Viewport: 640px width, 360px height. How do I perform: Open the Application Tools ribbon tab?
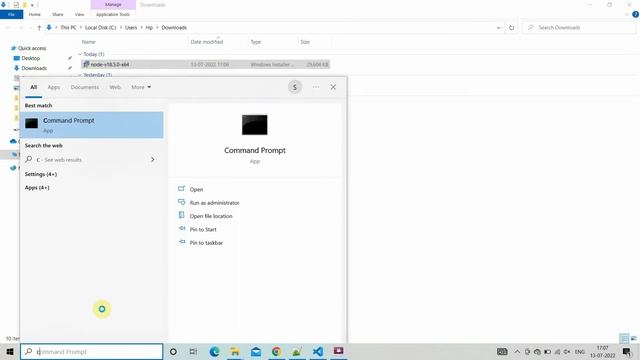point(113,14)
